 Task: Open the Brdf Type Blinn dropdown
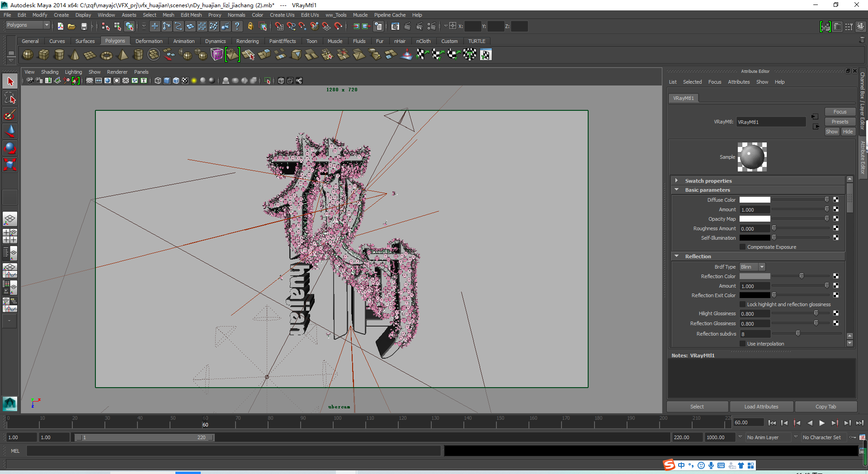pos(752,267)
